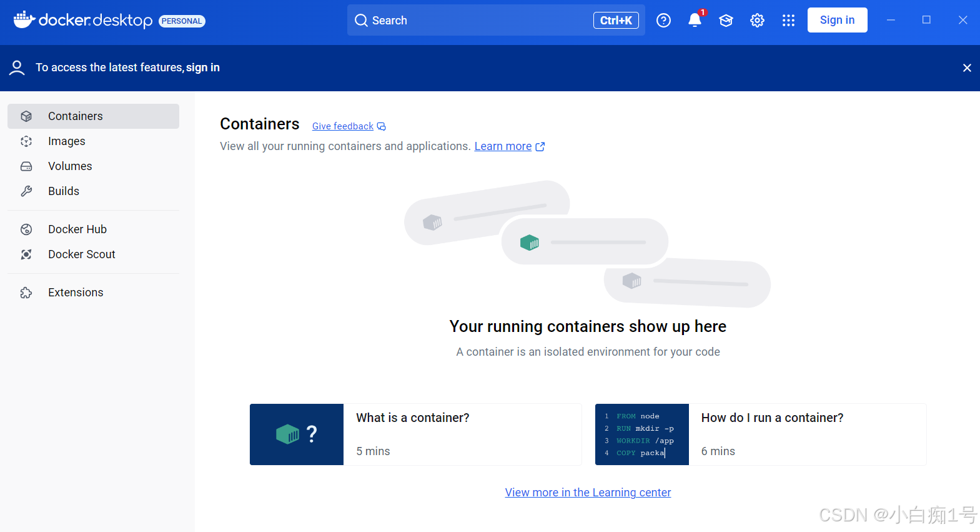This screenshot has height=532, width=980.
Task: Click the search magnifier icon
Action: point(361,21)
